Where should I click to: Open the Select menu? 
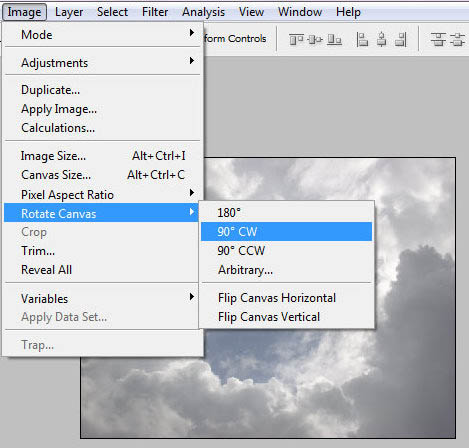112,12
